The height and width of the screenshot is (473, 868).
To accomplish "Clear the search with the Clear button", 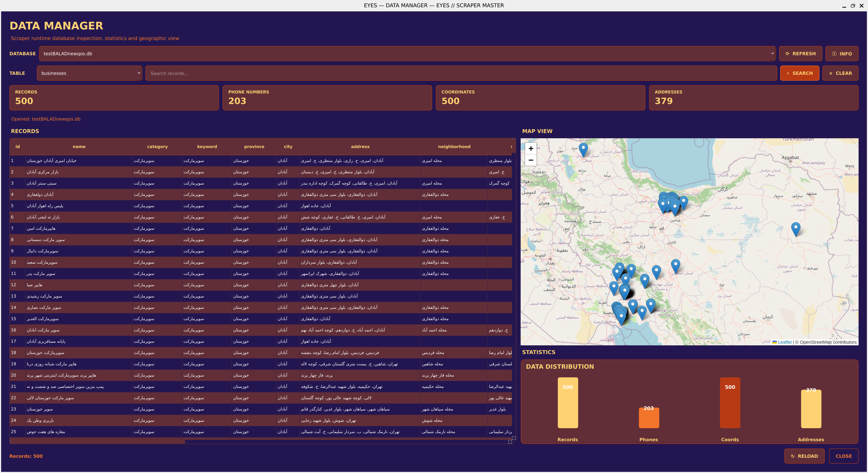I will 840,73.
